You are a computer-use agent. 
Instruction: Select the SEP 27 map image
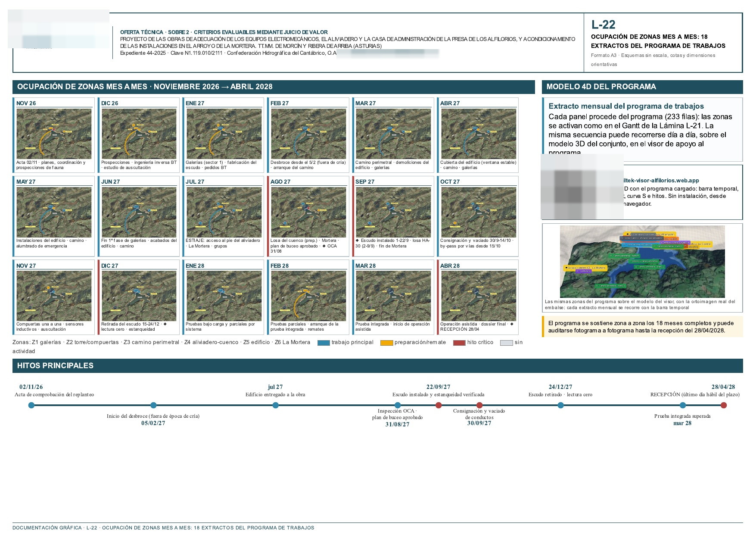click(x=393, y=212)
